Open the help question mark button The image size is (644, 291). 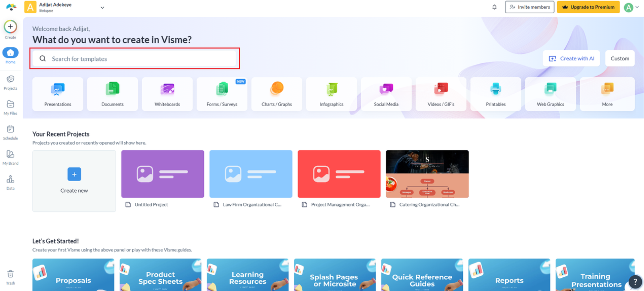click(x=635, y=281)
